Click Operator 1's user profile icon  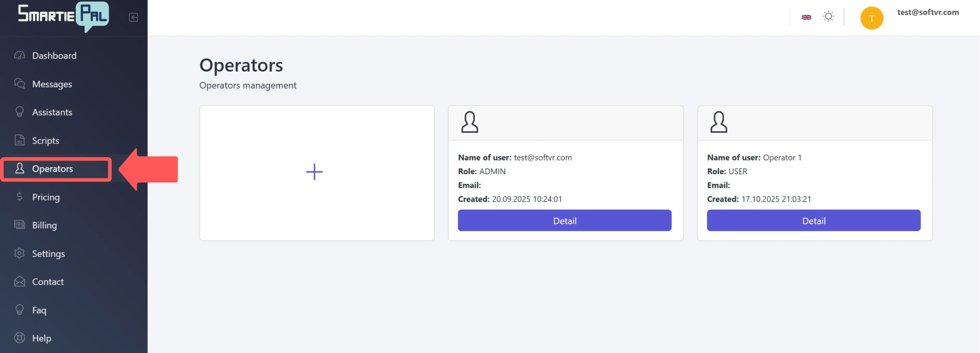(x=718, y=122)
